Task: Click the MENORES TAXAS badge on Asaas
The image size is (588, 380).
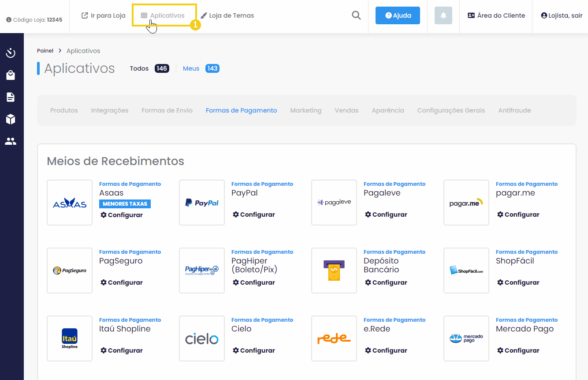Action: point(125,204)
